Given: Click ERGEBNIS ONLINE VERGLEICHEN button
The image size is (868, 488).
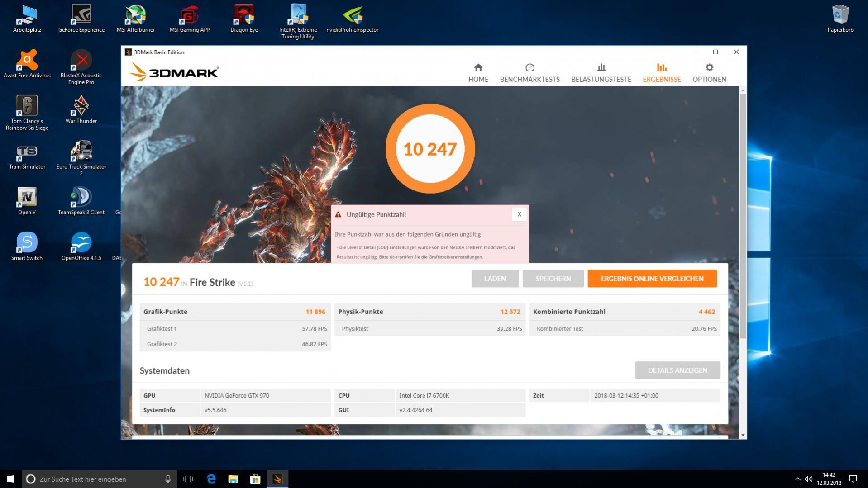Looking at the screenshot, I should tap(652, 279).
